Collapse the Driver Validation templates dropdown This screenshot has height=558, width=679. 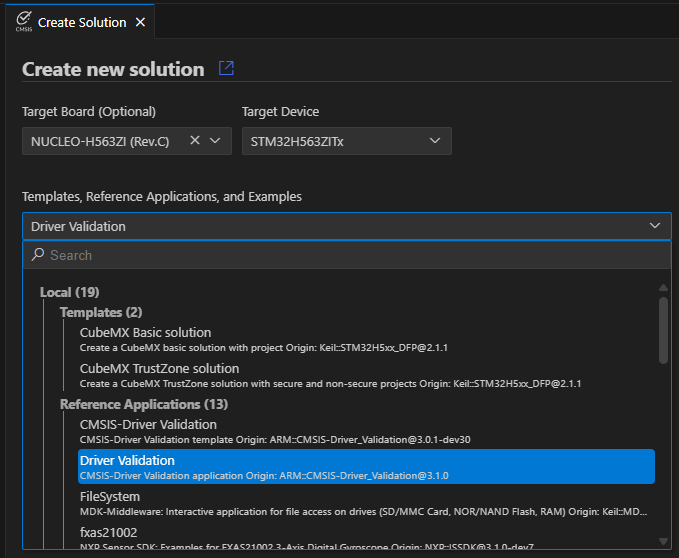pos(654,226)
